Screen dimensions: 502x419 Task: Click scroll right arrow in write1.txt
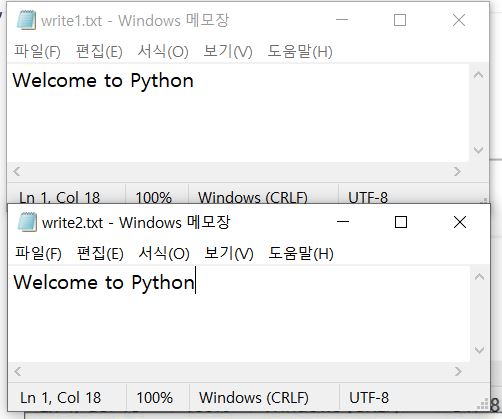click(457, 171)
